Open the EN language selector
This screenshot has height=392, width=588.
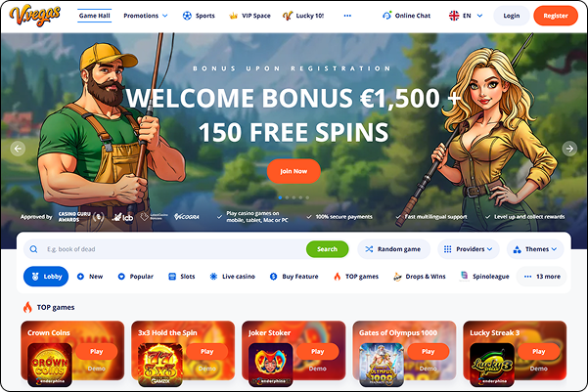click(x=466, y=16)
